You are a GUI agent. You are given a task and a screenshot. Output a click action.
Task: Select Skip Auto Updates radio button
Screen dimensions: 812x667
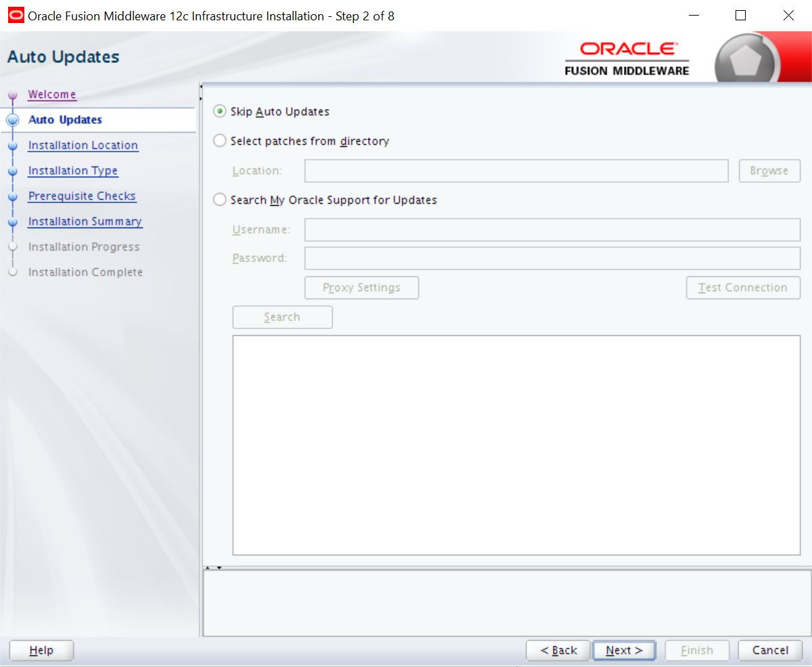(x=219, y=112)
